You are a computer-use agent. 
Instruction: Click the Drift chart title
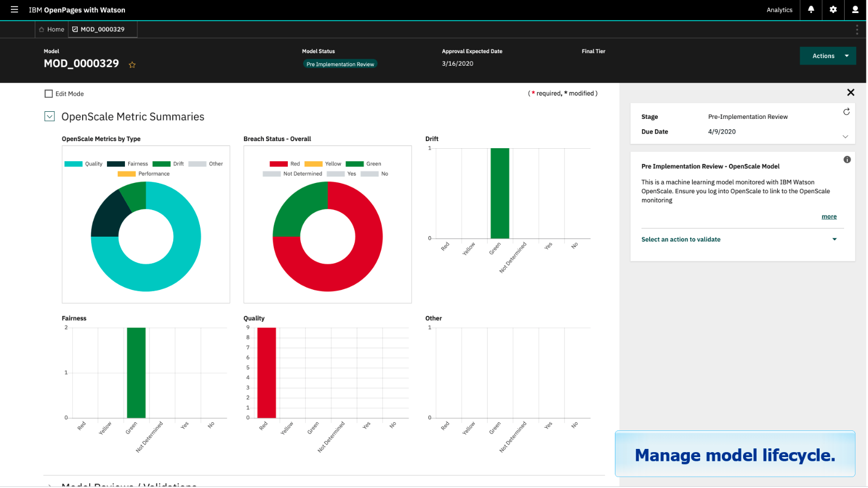click(x=432, y=139)
